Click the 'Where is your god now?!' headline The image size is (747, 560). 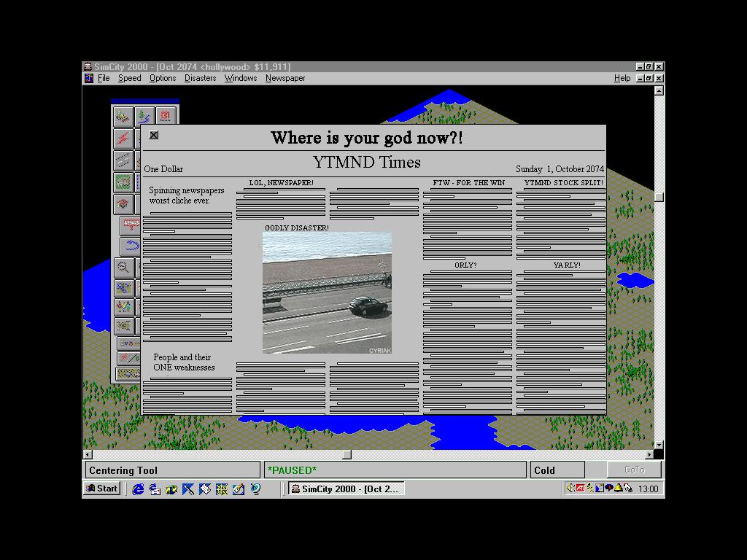click(x=367, y=138)
